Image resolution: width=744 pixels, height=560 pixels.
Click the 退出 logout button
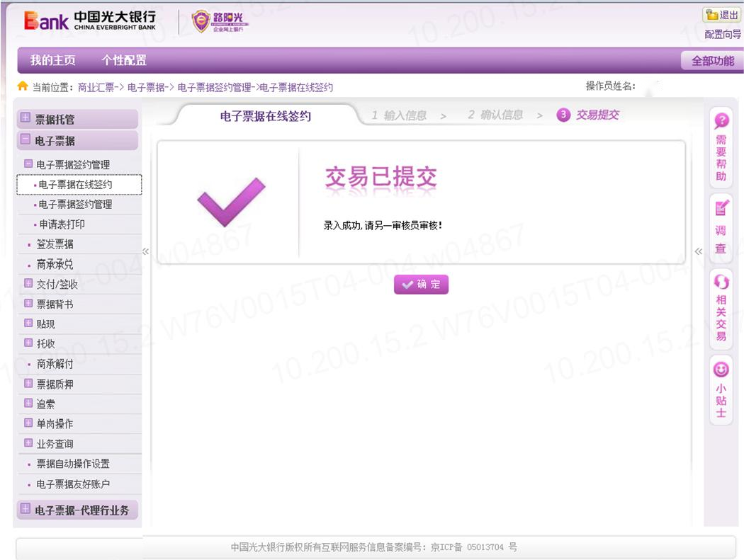[x=722, y=15]
